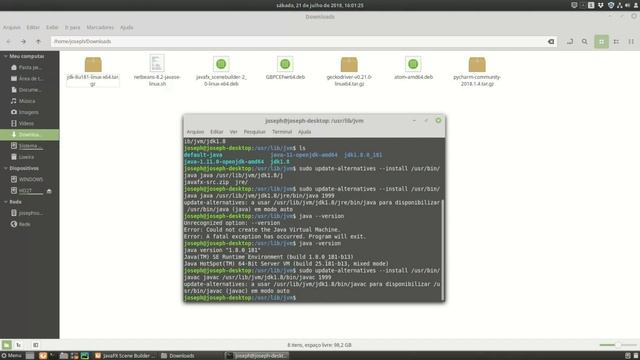Open the Arquivo menu in the file manager
640x360 pixels.
(12, 27)
